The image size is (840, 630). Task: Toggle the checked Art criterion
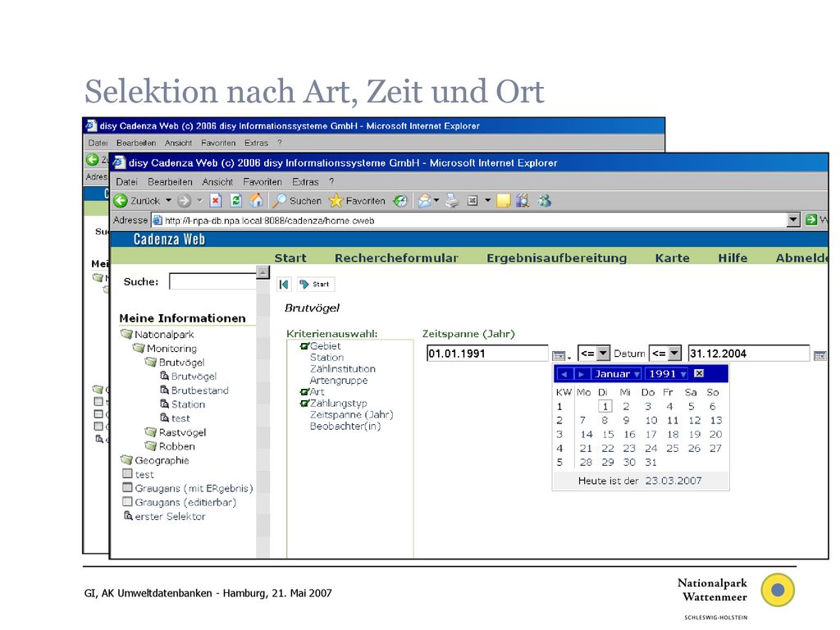click(304, 392)
